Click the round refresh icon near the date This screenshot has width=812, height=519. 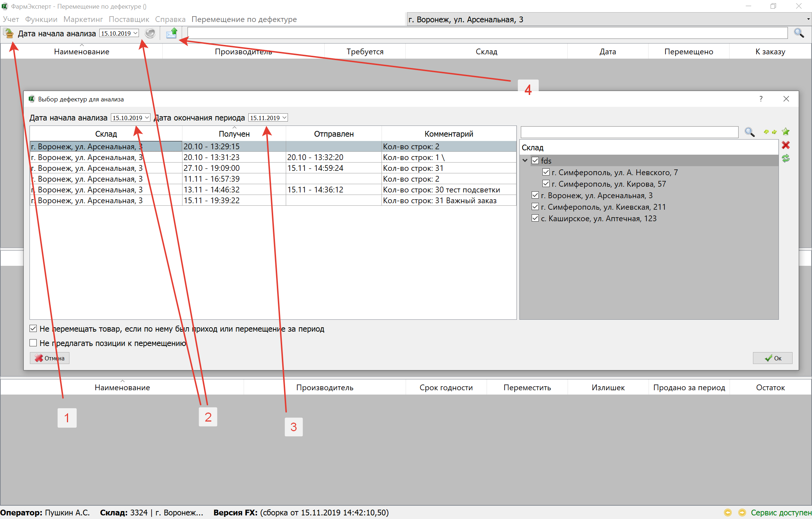[x=150, y=33]
